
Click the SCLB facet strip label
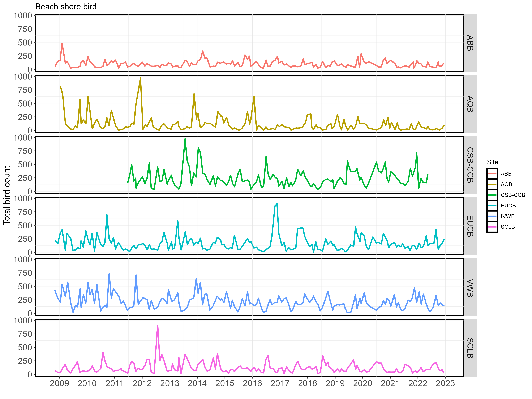point(470,348)
